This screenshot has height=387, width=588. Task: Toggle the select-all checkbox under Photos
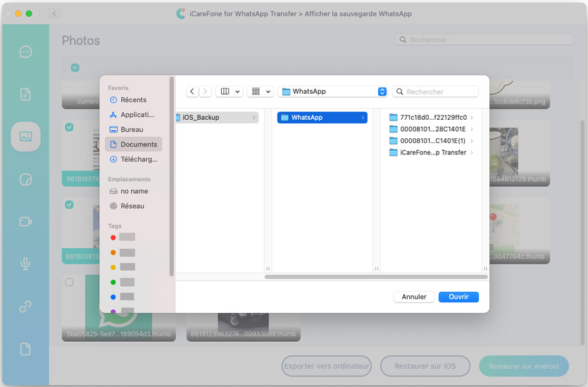[x=75, y=68]
